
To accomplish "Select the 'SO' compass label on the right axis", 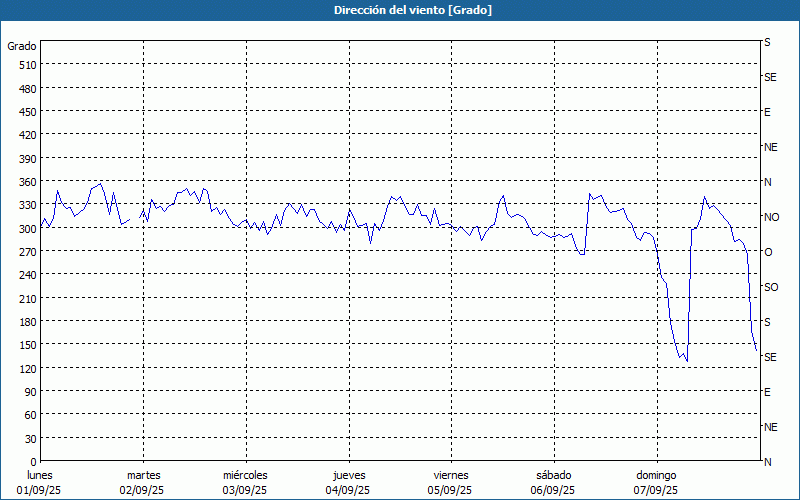I will (x=771, y=287).
